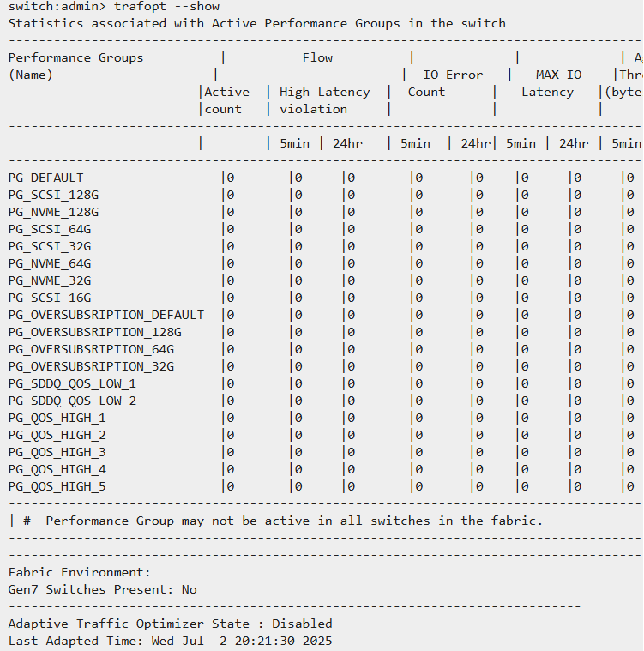
Task: Select the PG_OVERSUBSRIPTION_64G row label
Action: point(91,349)
